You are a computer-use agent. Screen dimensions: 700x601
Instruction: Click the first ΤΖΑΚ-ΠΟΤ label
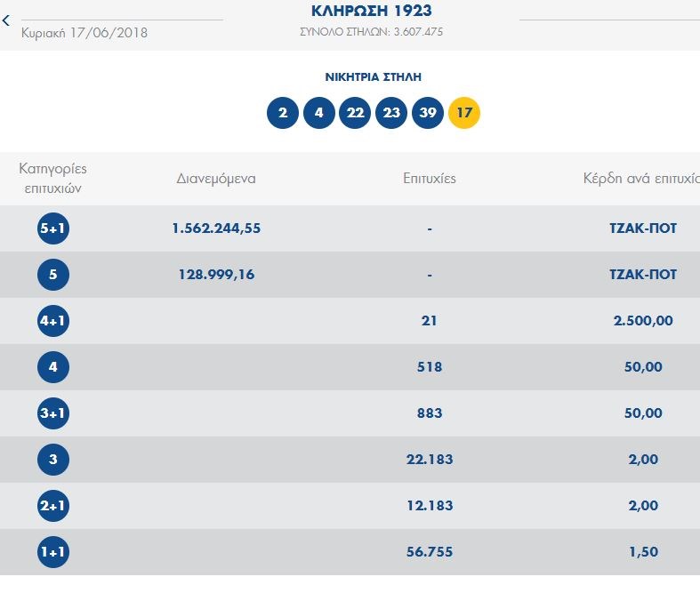tap(637, 228)
